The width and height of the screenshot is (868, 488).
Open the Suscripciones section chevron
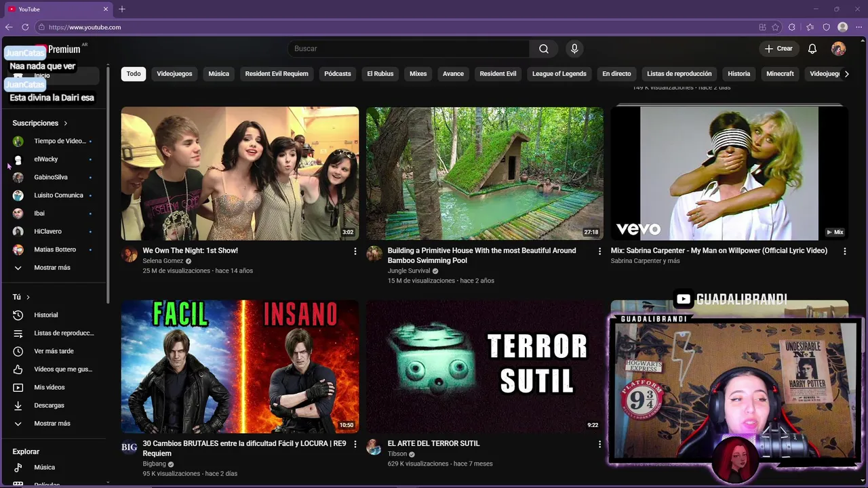66,123
